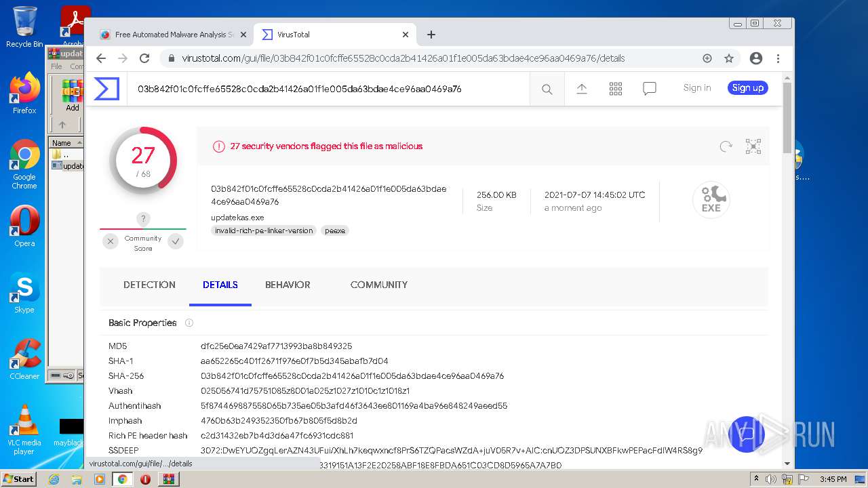Click the similarity graph icon
This screenshot has height=488, width=868.
tap(753, 146)
